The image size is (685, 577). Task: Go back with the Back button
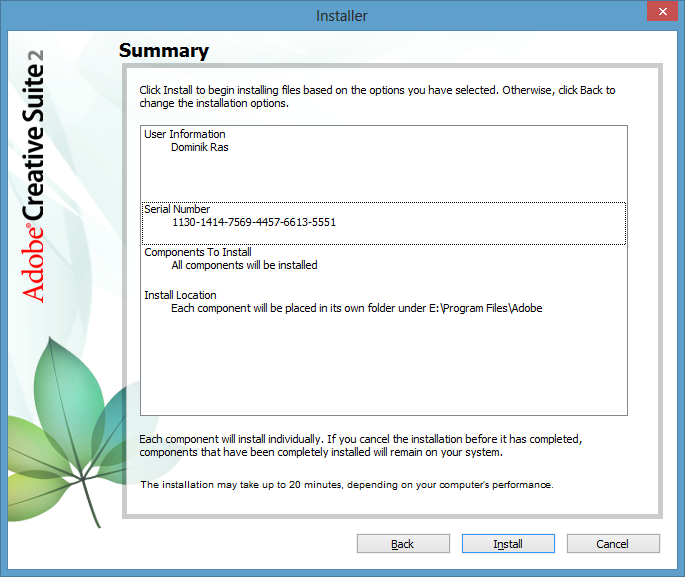pyautogui.click(x=403, y=543)
